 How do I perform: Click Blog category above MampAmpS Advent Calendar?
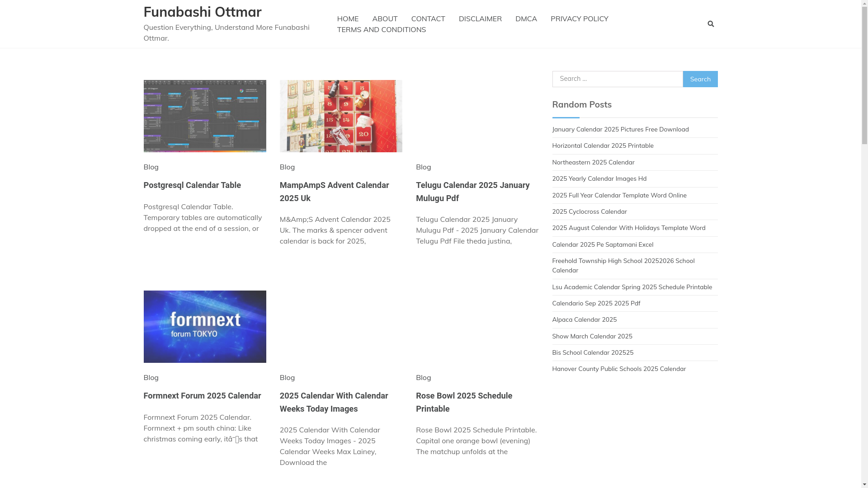pyautogui.click(x=287, y=167)
